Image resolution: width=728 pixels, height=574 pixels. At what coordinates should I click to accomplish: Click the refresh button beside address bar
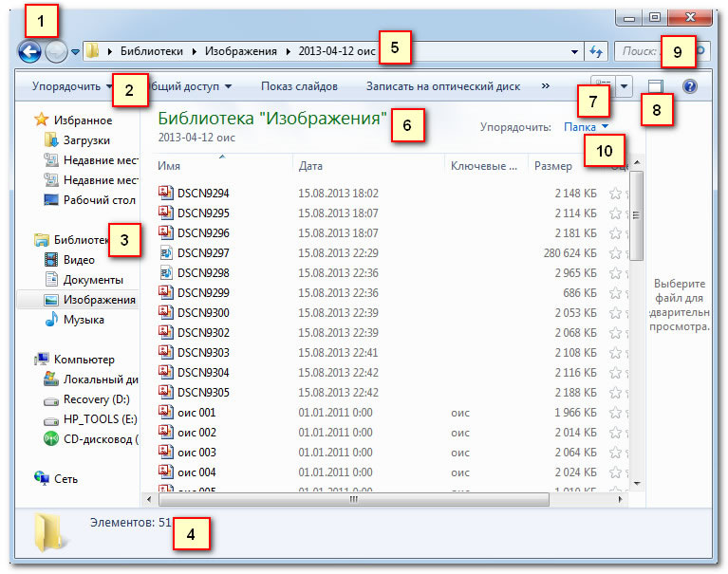(596, 52)
